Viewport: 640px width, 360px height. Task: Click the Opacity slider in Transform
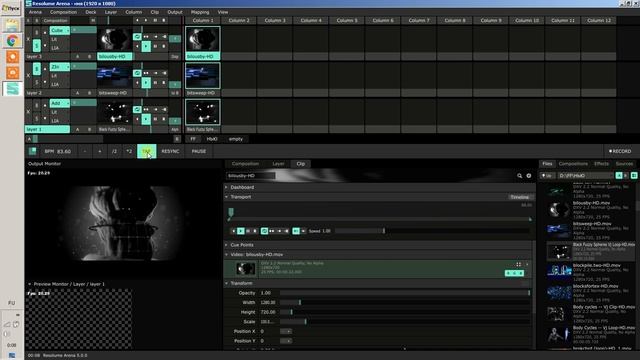(405, 293)
